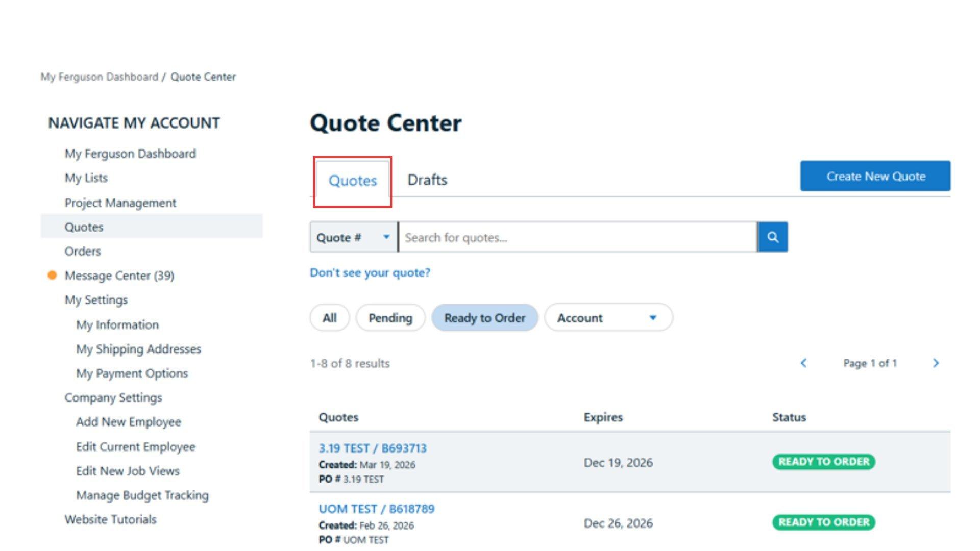This screenshot has width=980, height=551.
Task: Select the Pending filter pill
Action: (390, 318)
